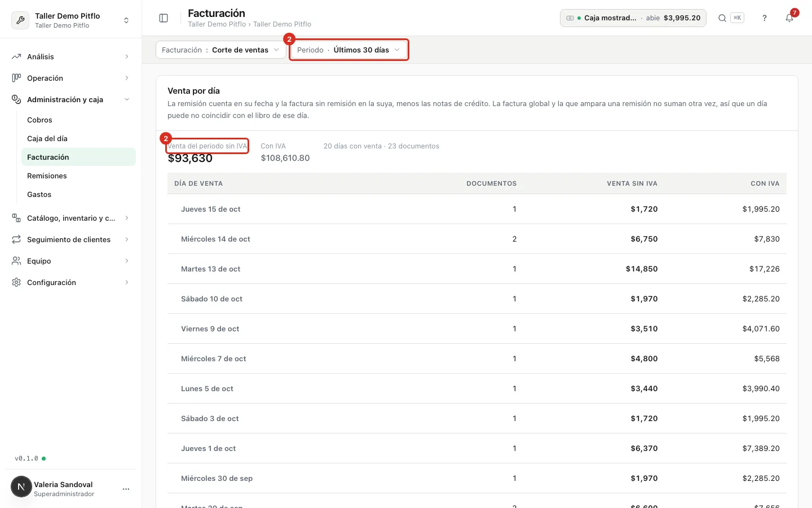Click the Taller Demo Pitflo breadcrumb link
Screen dimensions: 812x508
pos(217,24)
